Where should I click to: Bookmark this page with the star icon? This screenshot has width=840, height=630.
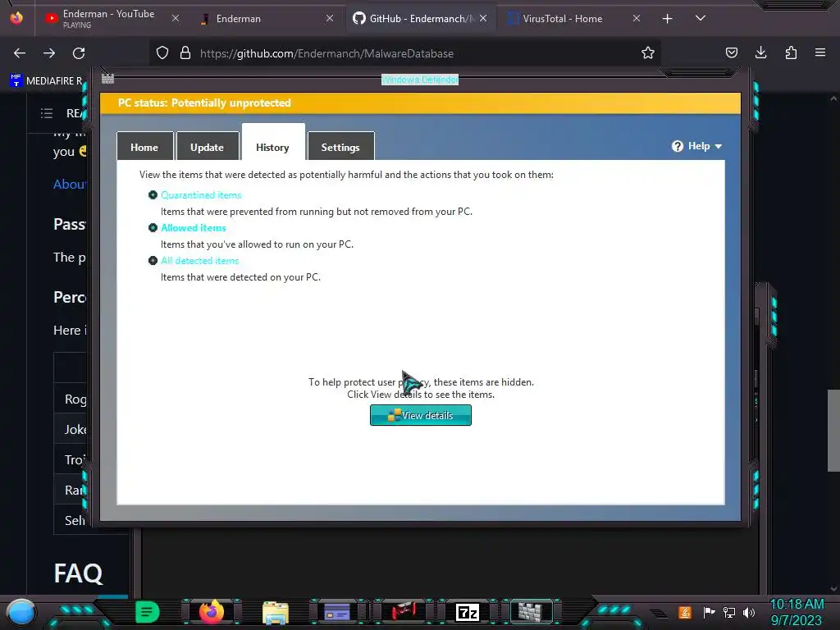(x=648, y=52)
